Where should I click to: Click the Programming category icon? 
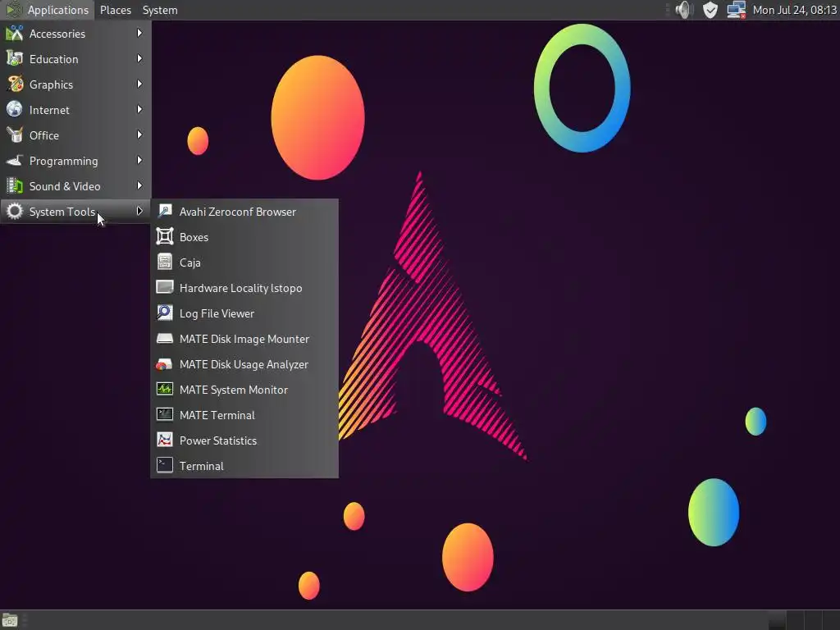15,160
